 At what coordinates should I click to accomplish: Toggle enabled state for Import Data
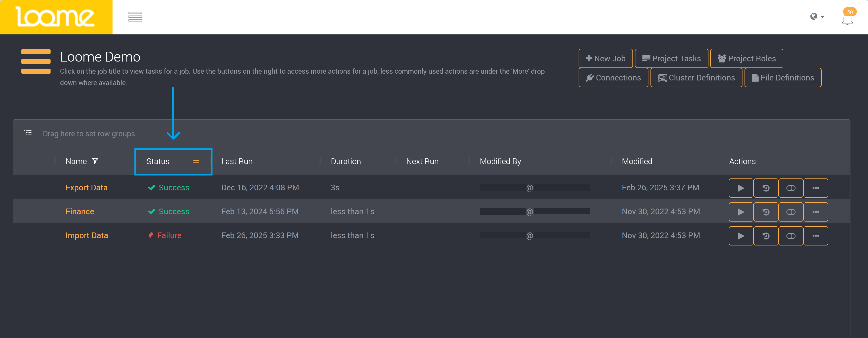tap(791, 236)
